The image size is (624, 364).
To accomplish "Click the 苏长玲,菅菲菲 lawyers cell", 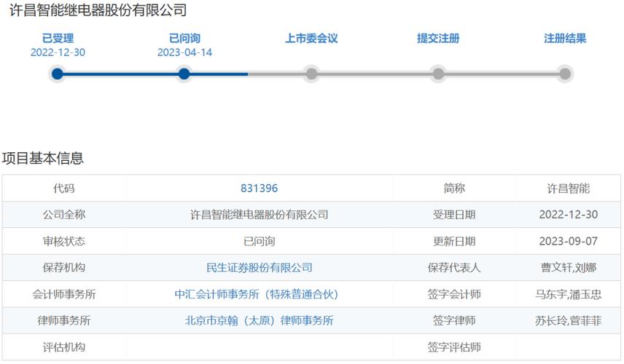I will click(569, 321).
